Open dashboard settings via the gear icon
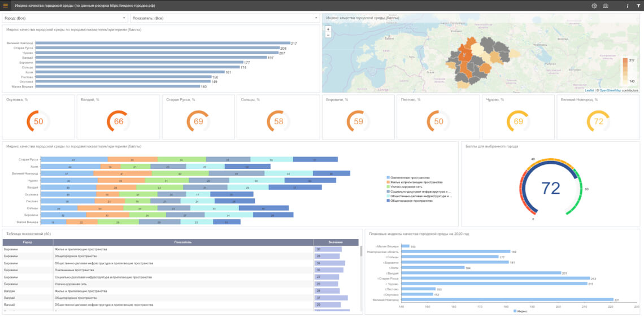This screenshot has height=322, width=644. [x=594, y=6]
